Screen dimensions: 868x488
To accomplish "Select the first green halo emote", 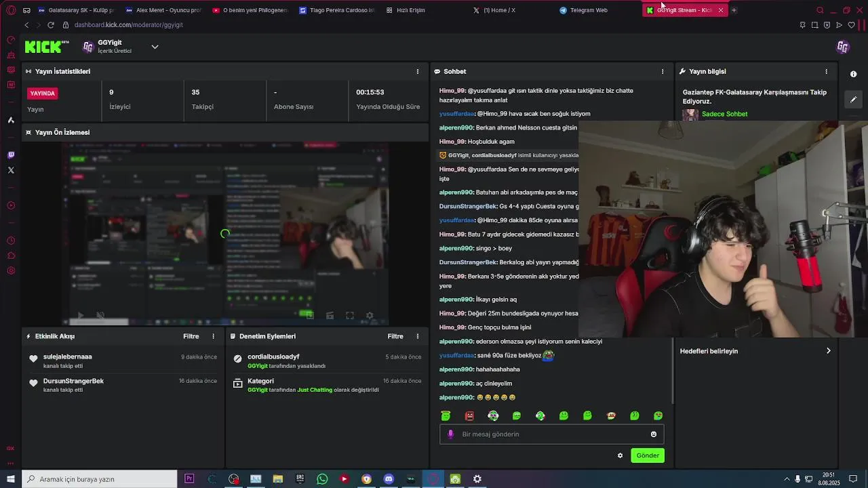I will click(446, 415).
